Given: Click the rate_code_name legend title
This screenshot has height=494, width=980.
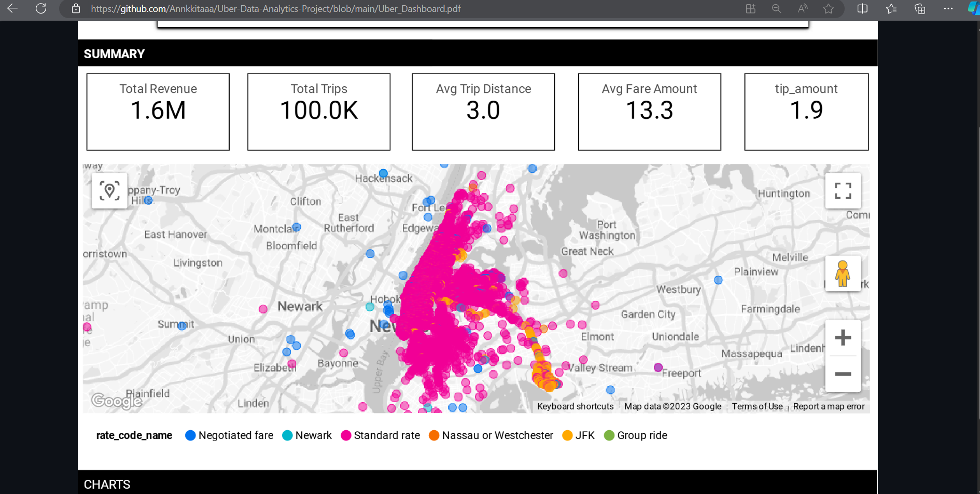Looking at the screenshot, I should pos(134,435).
